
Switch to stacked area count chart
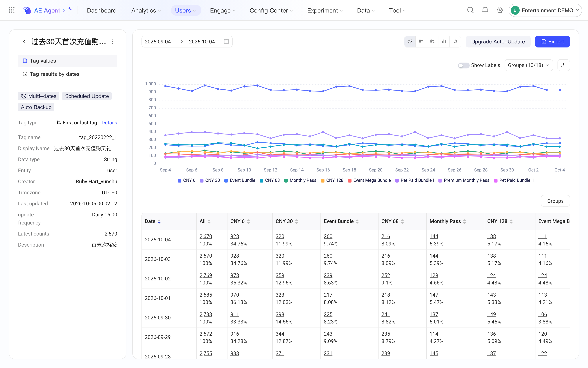tap(421, 42)
